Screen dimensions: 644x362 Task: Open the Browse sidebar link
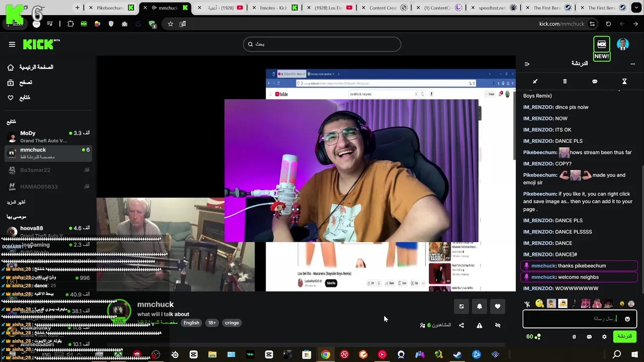coord(20,82)
